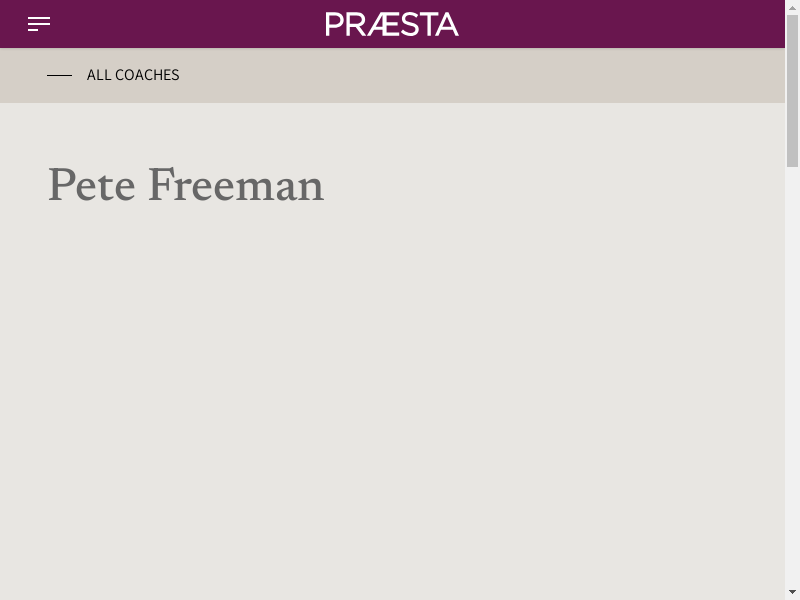Click the final A of the PRÆSTA logo
This screenshot has width=800, height=600.
[447, 24]
